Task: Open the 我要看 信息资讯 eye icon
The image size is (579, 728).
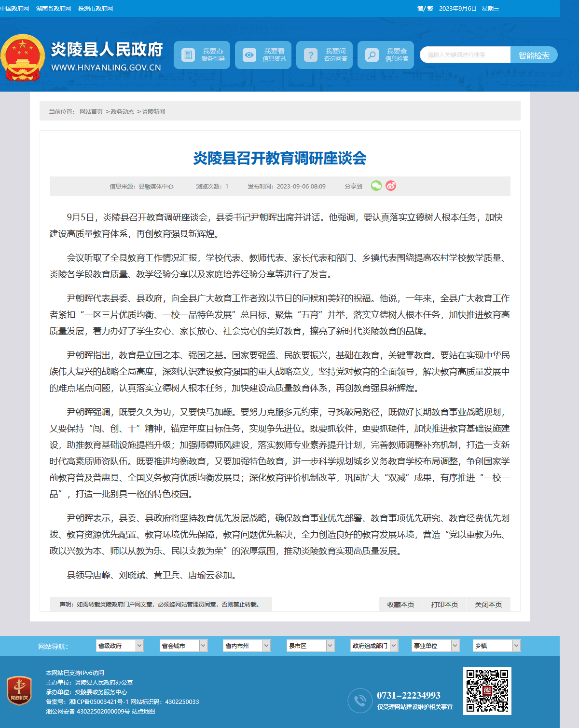Action: click(249, 55)
